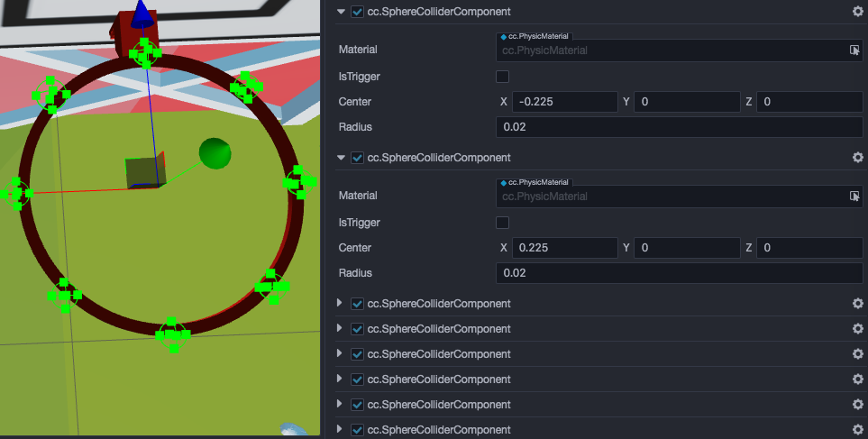Select leftmost green collider gizmo on ring
Image resolution: width=868 pixels, height=439 pixels.
coord(15,193)
